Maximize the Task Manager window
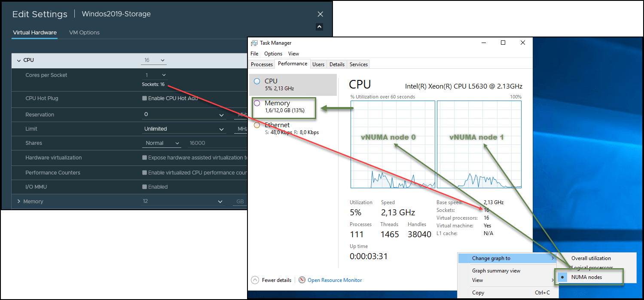Image resolution: width=644 pixels, height=300 pixels. [x=503, y=43]
